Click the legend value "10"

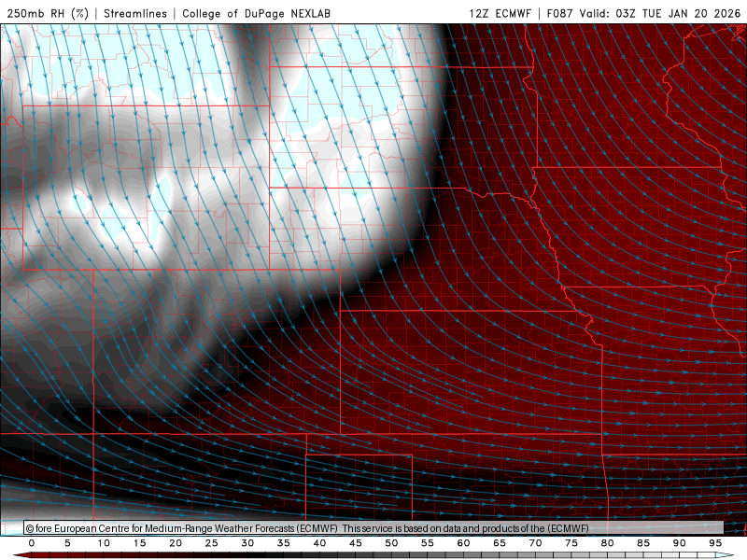click(104, 543)
